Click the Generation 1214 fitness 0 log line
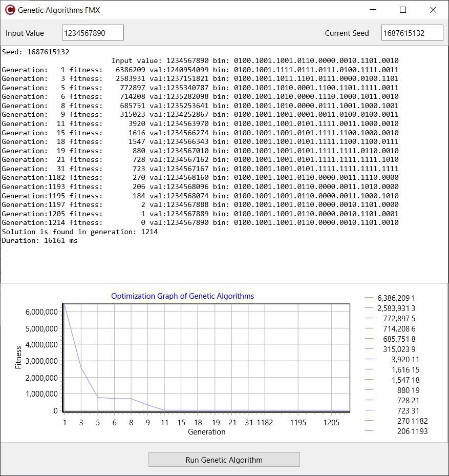 click(200, 222)
